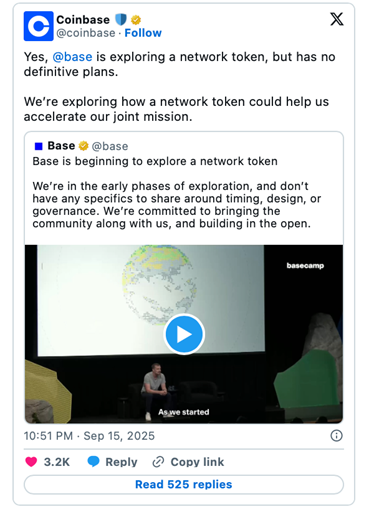The height and width of the screenshot is (512, 369).
Task: Click the blue shield badge next to Coinbase
Action: pos(121,20)
